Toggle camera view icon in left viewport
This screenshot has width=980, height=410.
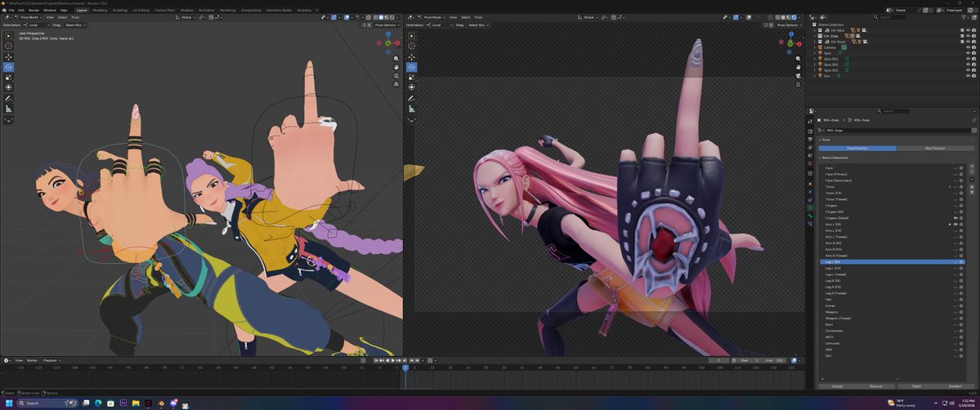click(396, 76)
